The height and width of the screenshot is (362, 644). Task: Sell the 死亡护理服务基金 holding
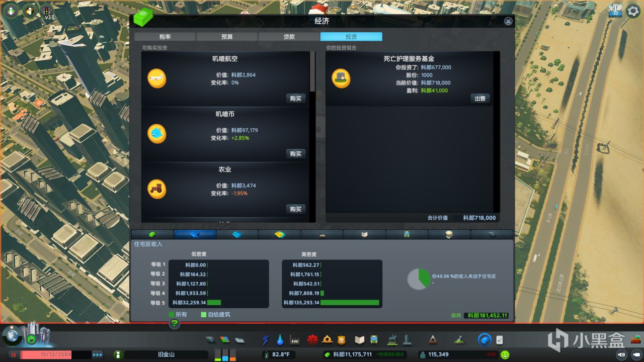click(x=480, y=99)
